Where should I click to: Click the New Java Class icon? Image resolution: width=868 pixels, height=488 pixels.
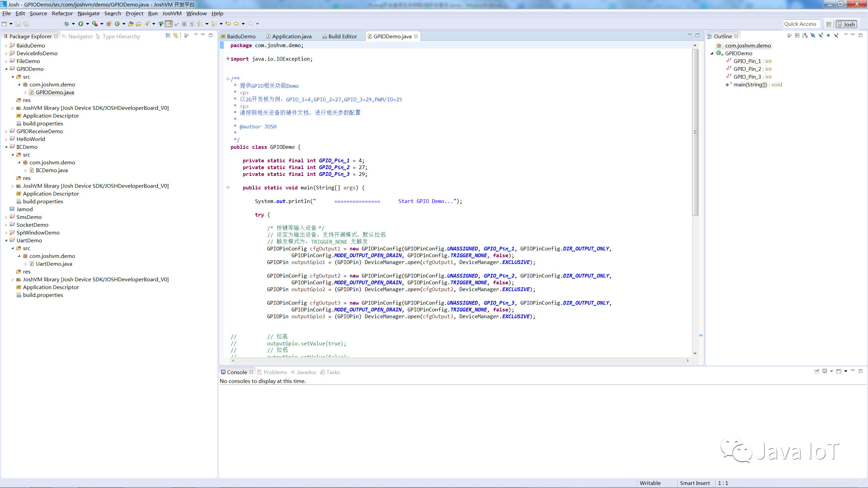(117, 24)
